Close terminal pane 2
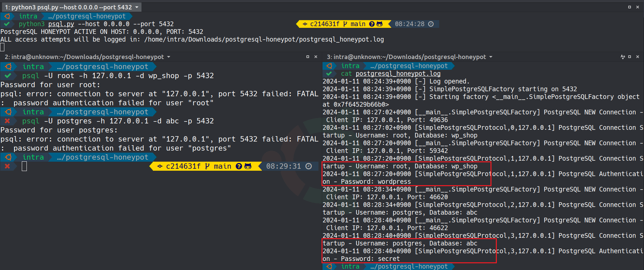 coord(316,57)
